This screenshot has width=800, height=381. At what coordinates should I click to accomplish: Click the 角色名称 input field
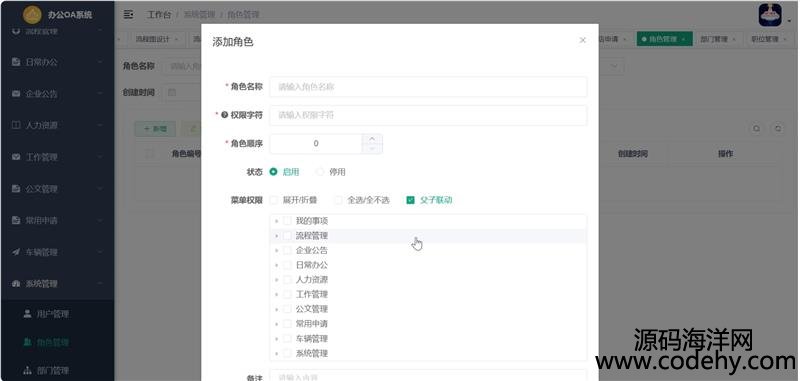(428, 87)
